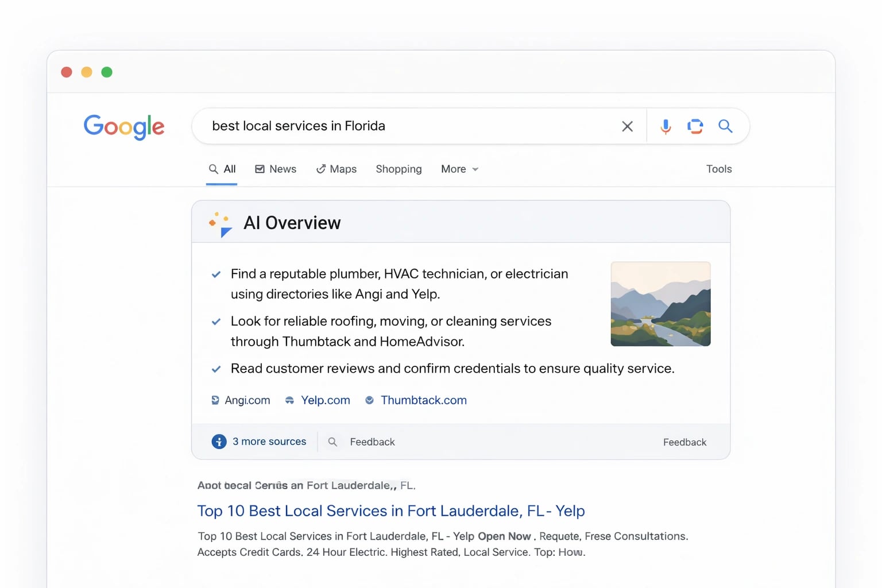Activate voice search with the microphone icon
Image resolution: width=882 pixels, height=588 pixels.
click(x=666, y=126)
